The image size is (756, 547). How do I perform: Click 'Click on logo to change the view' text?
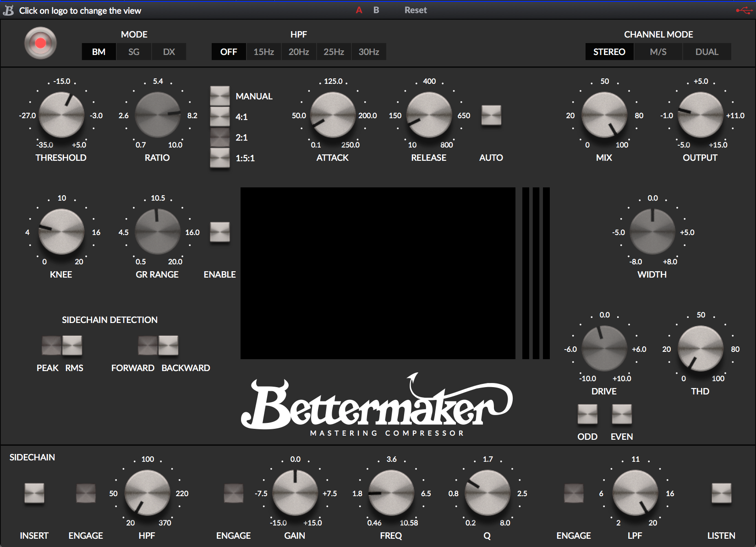(x=80, y=11)
